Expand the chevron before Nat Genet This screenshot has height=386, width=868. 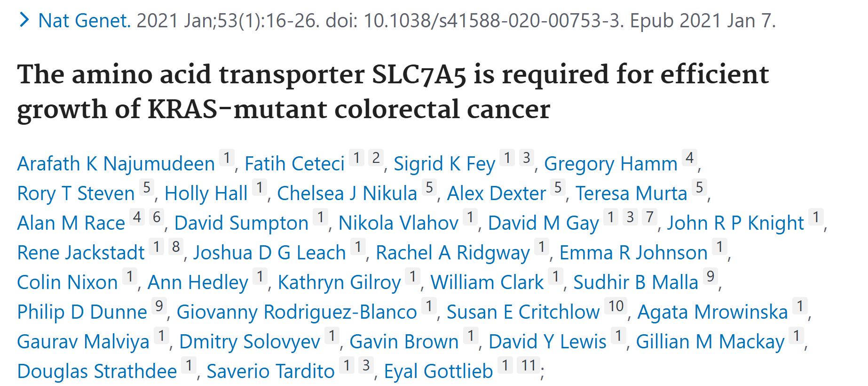coord(24,20)
